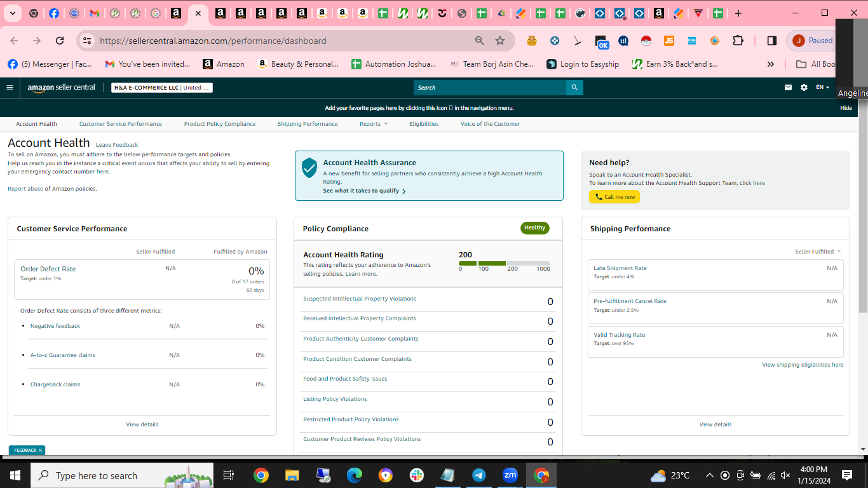Expand the Reports dropdown menu
Image resolution: width=868 pixels, height=488 pixels.
(x=373, y=124)
